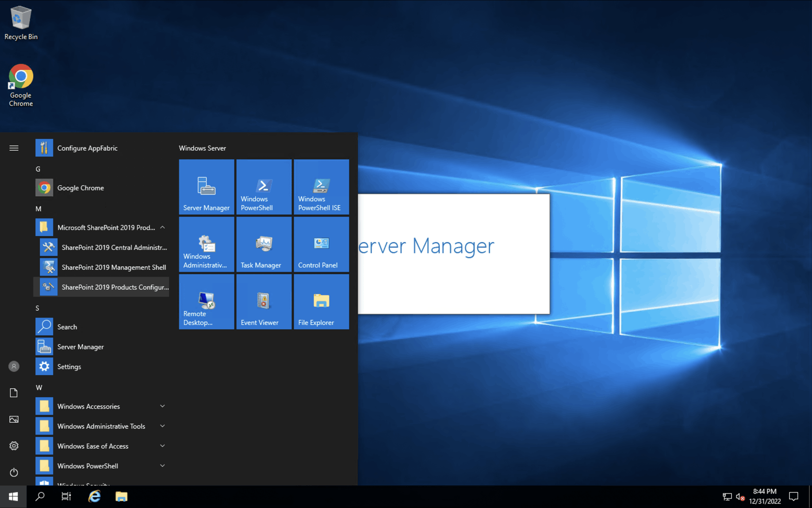Click the muted volume icon in tray
The width and height of the screenshot is (812, 508).
pyautogui.click(x=740, y=497)
